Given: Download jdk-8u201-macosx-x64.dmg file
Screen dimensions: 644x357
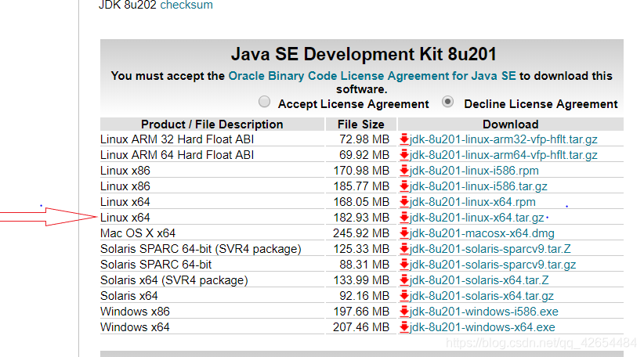Looking at the screenshot, I should click(482, 233).
